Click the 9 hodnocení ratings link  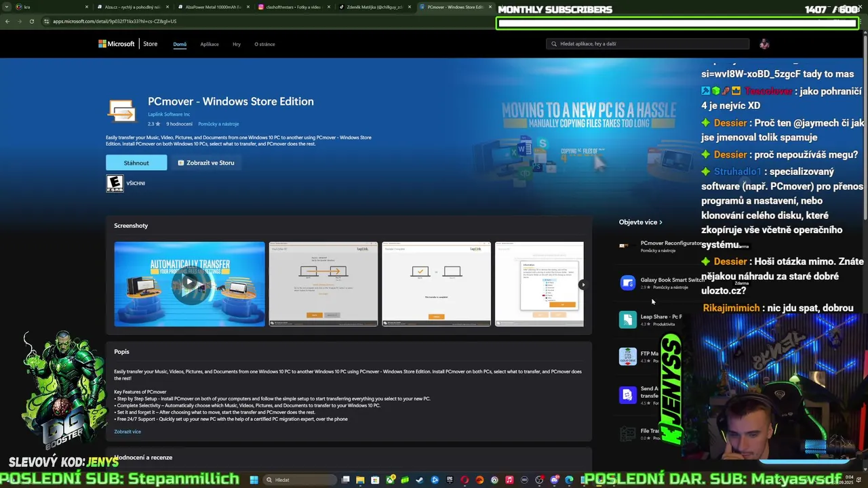tap(180, 124)
